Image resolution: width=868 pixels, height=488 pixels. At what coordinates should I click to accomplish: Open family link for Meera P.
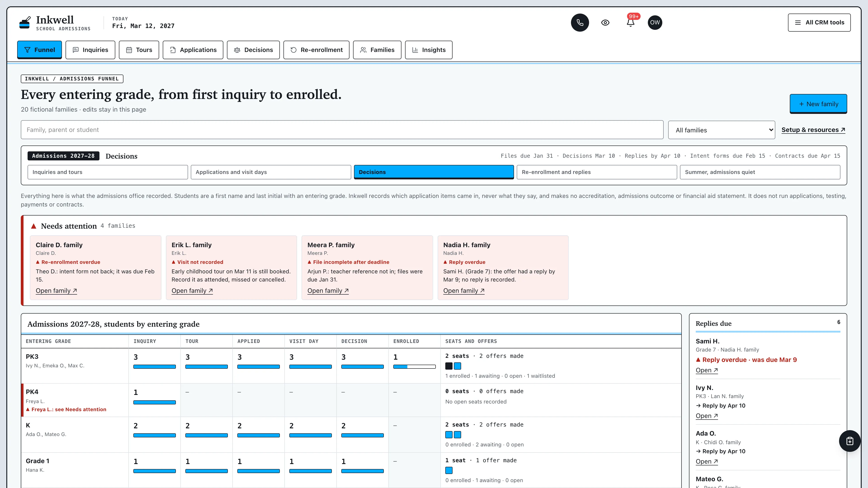pyautogui.click(x=328, y=291)
